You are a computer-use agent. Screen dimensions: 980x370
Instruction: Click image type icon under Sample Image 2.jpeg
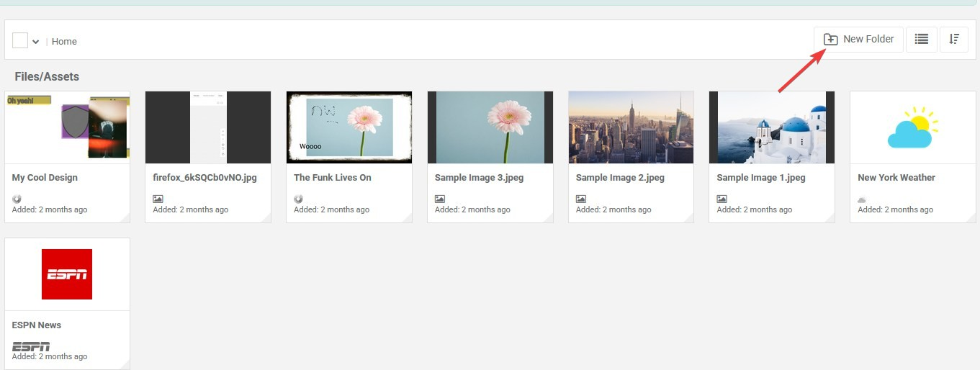[x=581, y=199]
